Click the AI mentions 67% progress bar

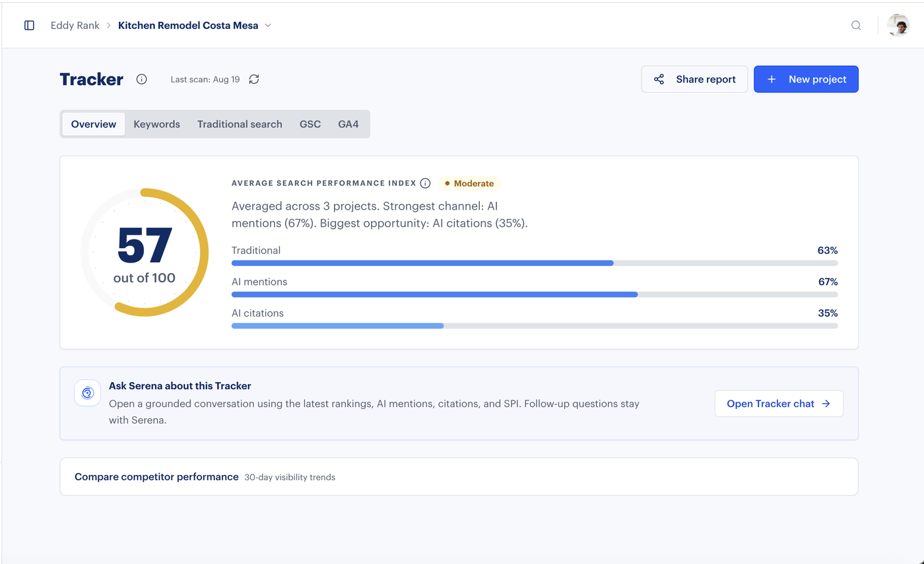535,294
